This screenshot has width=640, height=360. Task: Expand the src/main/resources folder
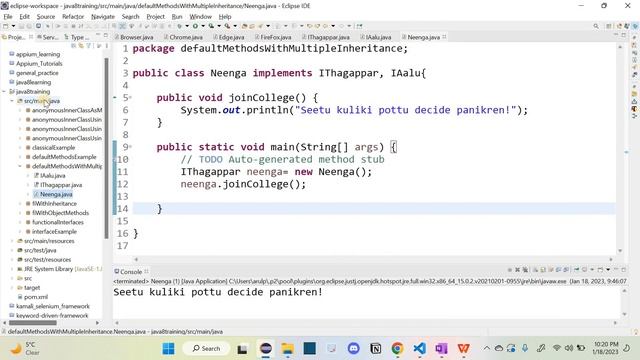coord(12,241)
